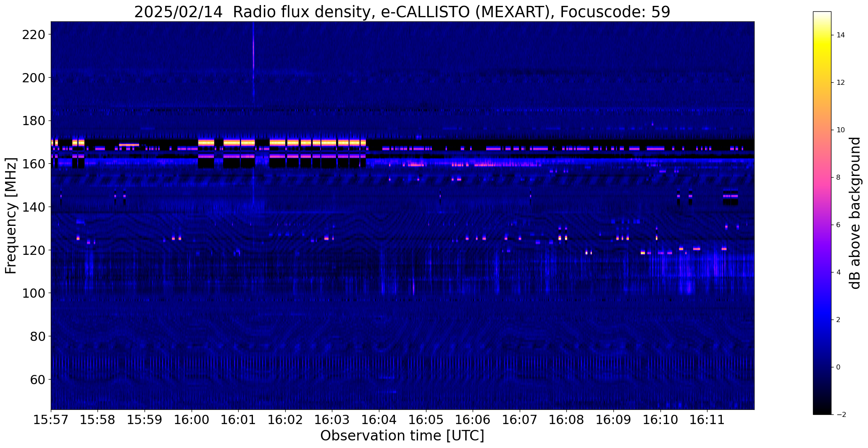Click the 'Frequency [MHz]' y-axis label

coord(11,216)
